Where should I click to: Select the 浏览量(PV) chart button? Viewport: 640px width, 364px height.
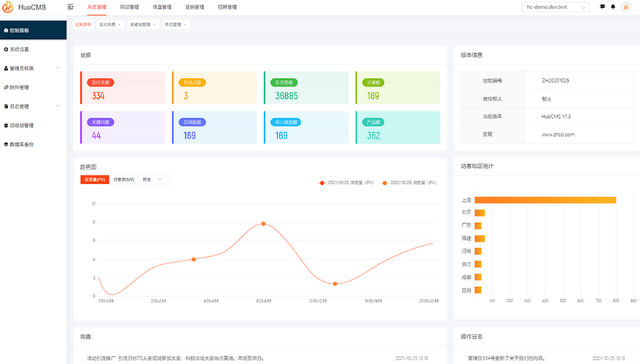click(95, 179)
